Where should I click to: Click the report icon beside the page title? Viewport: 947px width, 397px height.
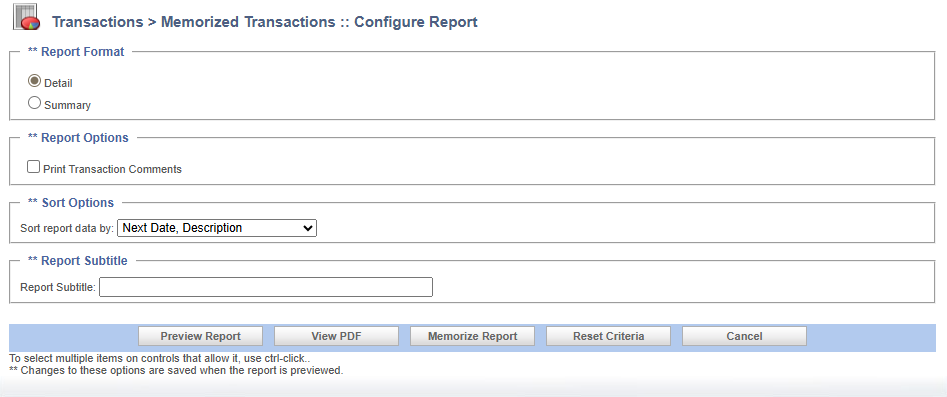click(26, 17)
